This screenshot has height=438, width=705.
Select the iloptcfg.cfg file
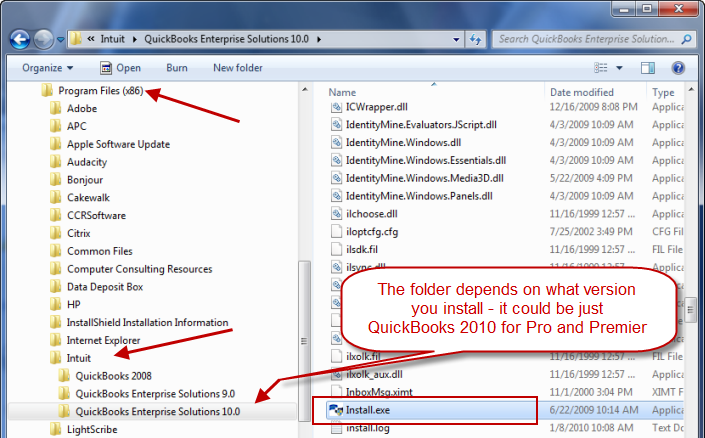[372, 232]
